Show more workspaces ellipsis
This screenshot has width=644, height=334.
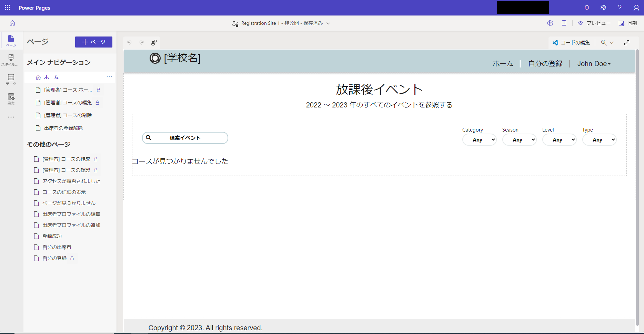[x=11, y=117]
